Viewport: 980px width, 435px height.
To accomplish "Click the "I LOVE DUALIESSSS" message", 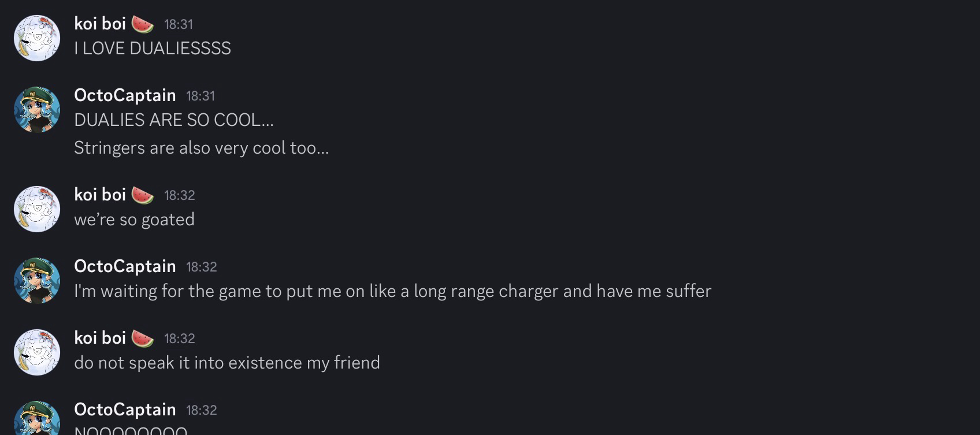I will click(x=153, y=49).
